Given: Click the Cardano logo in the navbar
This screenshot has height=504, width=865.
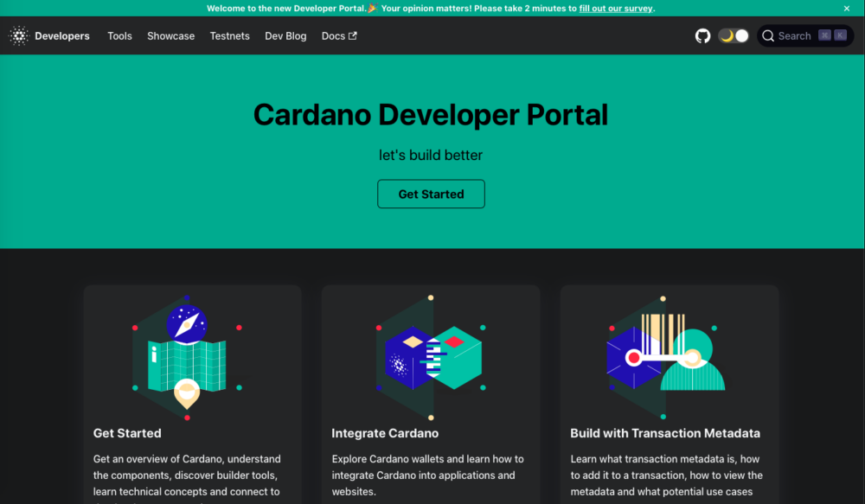Looking at the screenshot, I should [18, 35].
